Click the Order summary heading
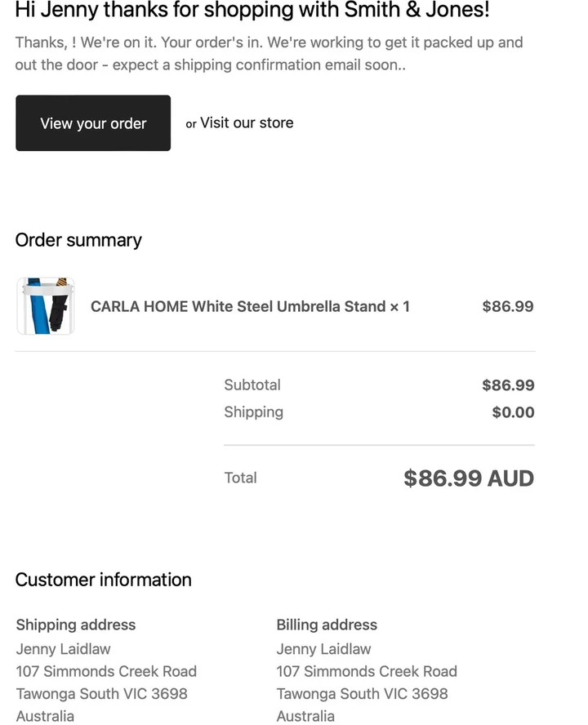Image resolution: width=588 pixels, height=725 pixels. click(78, 240)
